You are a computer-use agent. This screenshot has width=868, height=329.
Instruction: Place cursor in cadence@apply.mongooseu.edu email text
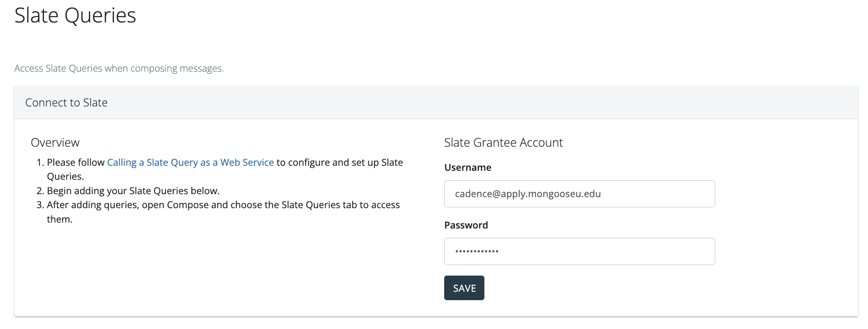[x=528, y=194]
